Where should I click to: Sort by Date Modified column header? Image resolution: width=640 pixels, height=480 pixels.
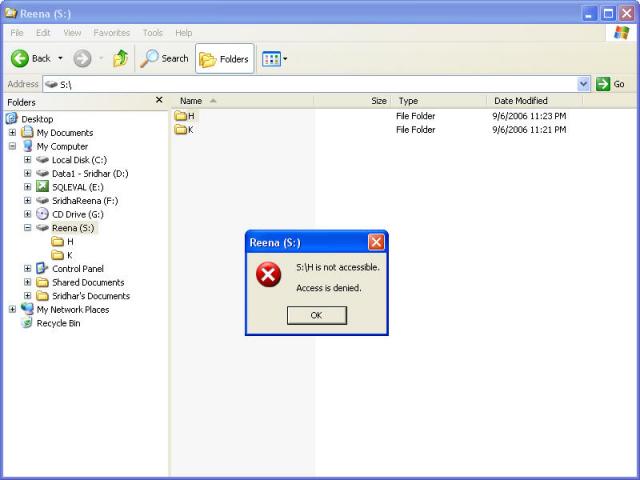[535, 101]
